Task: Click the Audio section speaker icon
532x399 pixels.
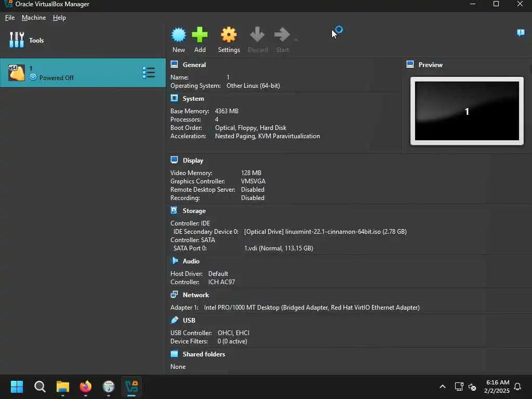Action: pos(175,261)
